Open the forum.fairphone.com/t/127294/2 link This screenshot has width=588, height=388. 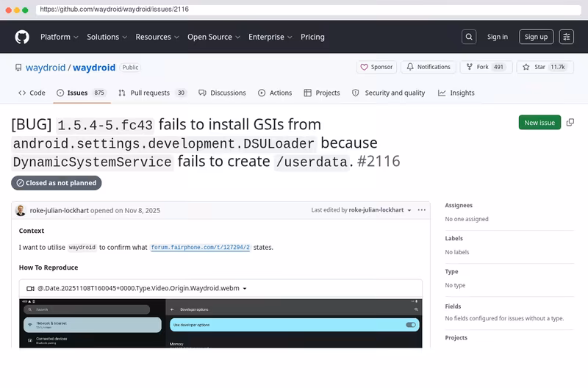(200, 248)
